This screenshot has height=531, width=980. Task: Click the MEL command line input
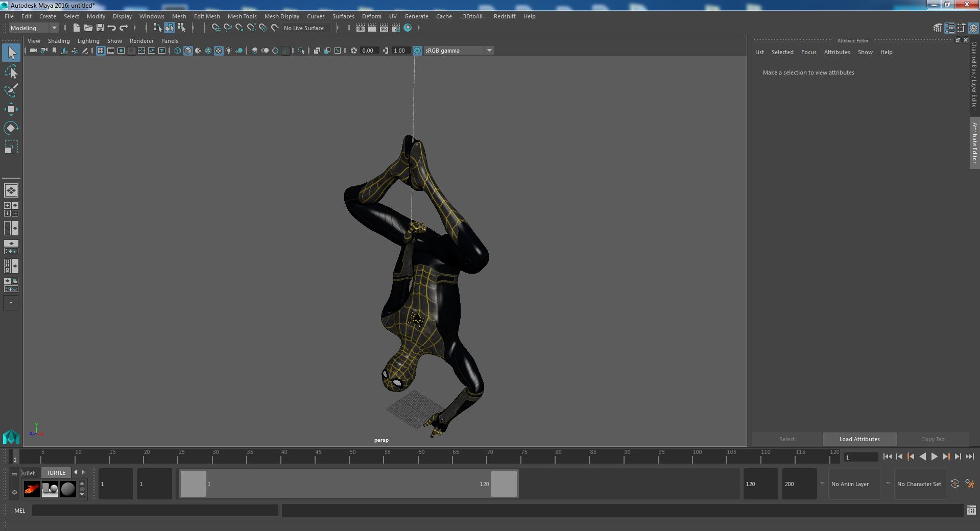point(155,510)
